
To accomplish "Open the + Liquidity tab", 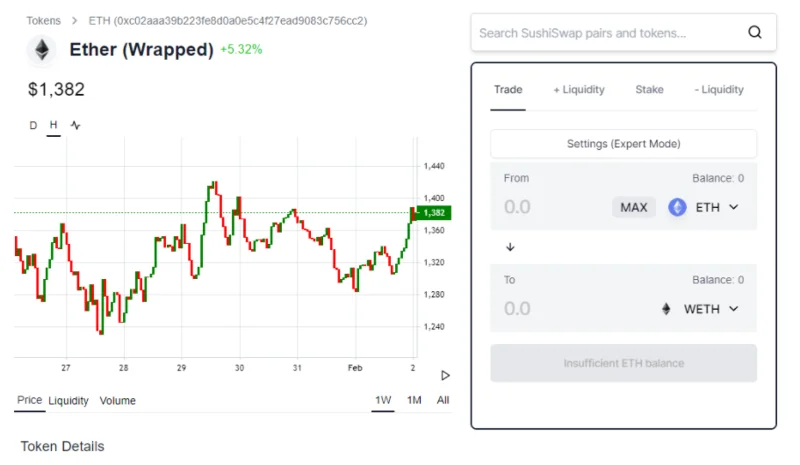I will click(x=579, y=89).
